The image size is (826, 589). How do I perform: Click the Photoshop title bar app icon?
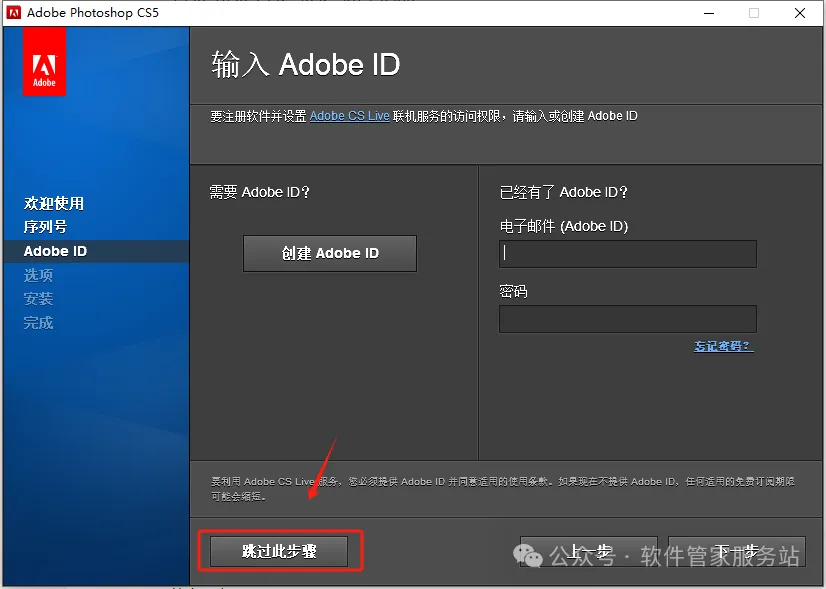[14, 13]
